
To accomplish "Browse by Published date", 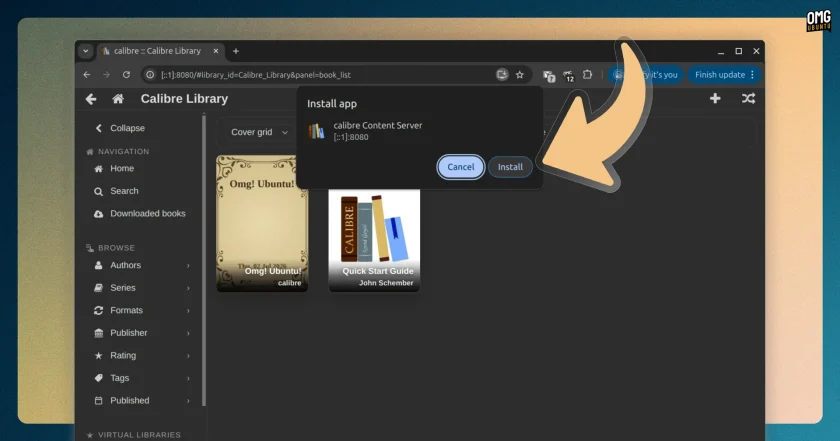I will [130, 400].
